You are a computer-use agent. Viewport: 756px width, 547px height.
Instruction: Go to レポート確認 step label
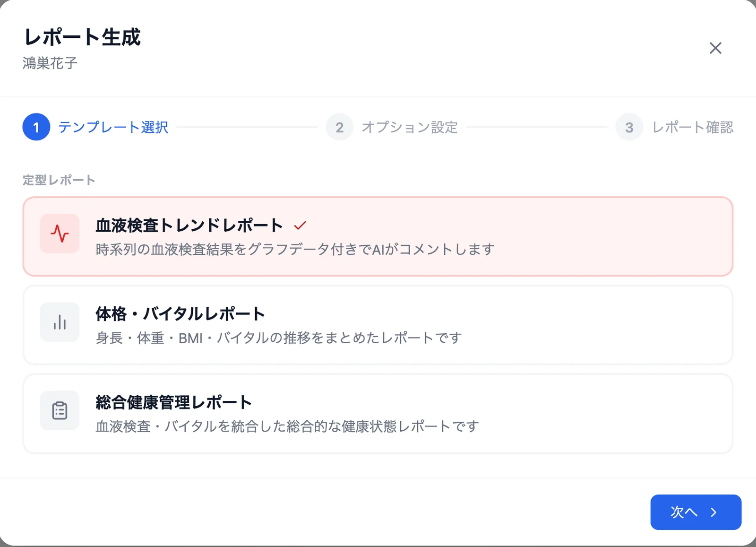(693, 127)
